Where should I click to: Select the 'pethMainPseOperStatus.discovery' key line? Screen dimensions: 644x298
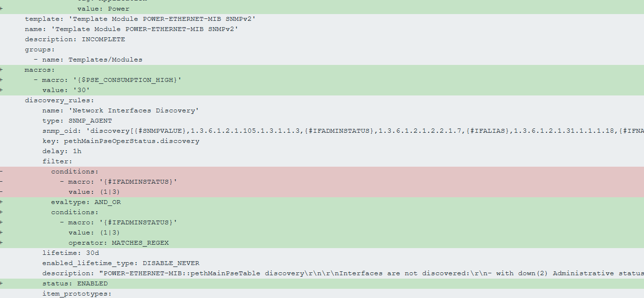click(120, 141)
